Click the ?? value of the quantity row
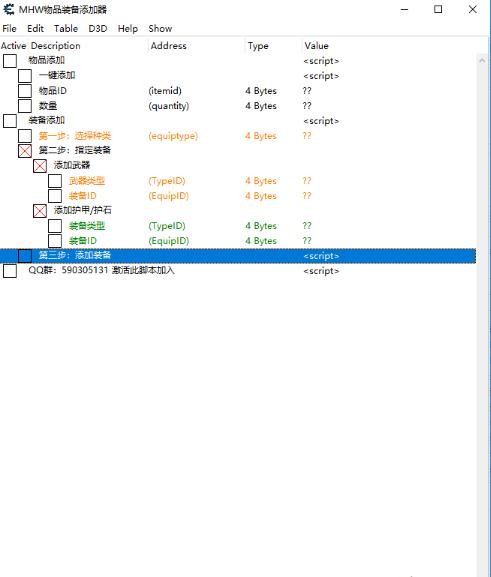 [307, 106]
